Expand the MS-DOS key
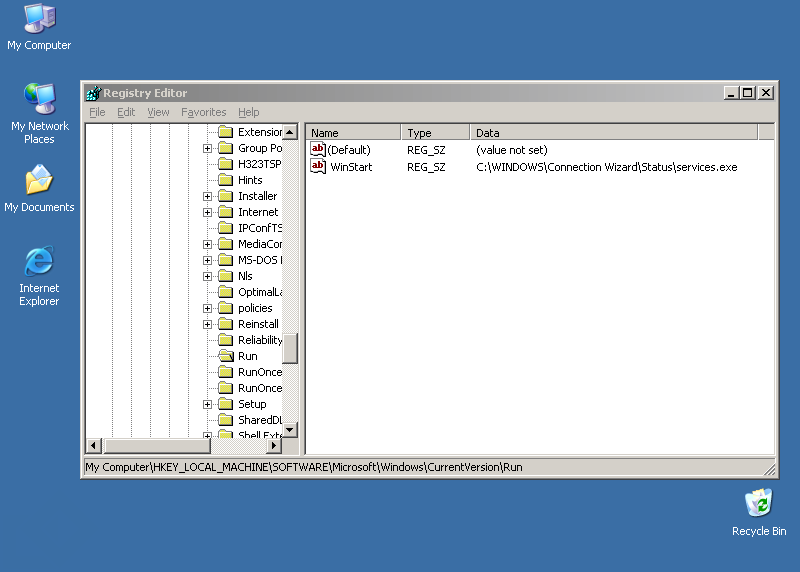Screen dimensions: 800x572 207,260
